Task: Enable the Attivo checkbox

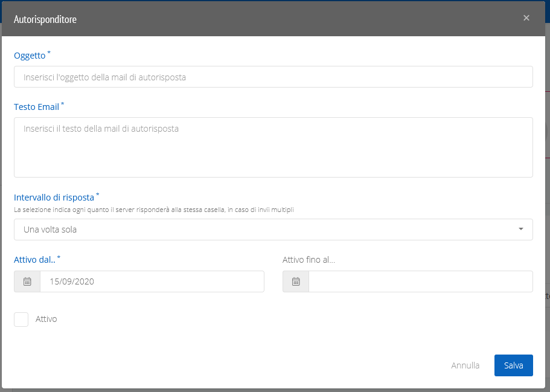Action: point(21,320)
